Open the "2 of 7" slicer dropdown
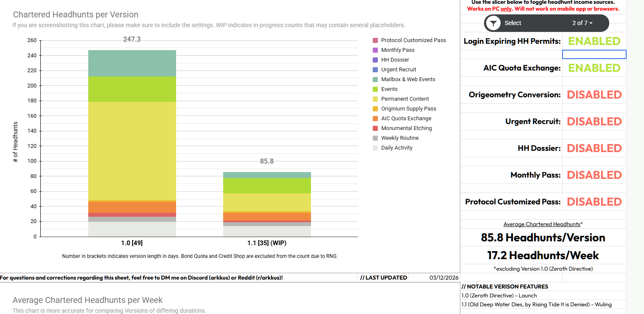Image resolution: width=644 pixels, height=314 pixels. (x=582, y=23)
